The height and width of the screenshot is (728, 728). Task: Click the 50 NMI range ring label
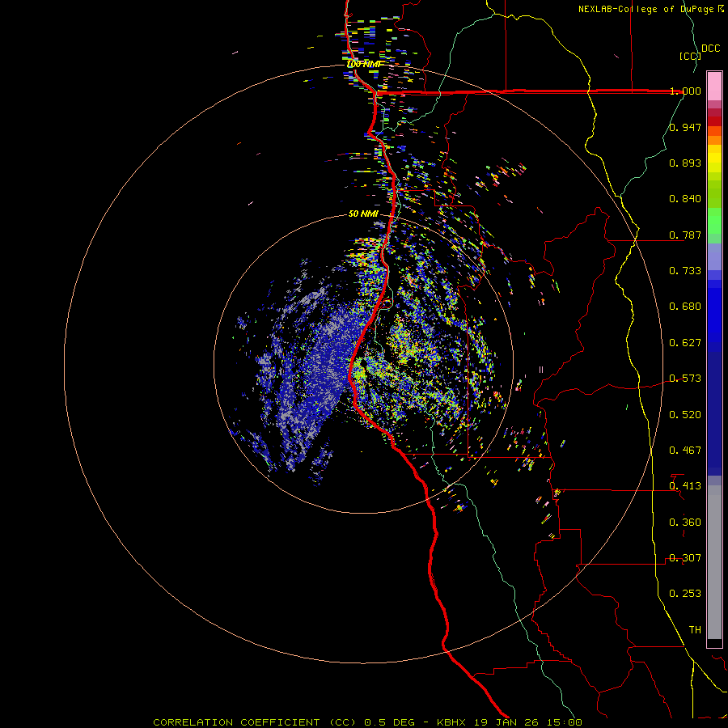coord(363,214)
